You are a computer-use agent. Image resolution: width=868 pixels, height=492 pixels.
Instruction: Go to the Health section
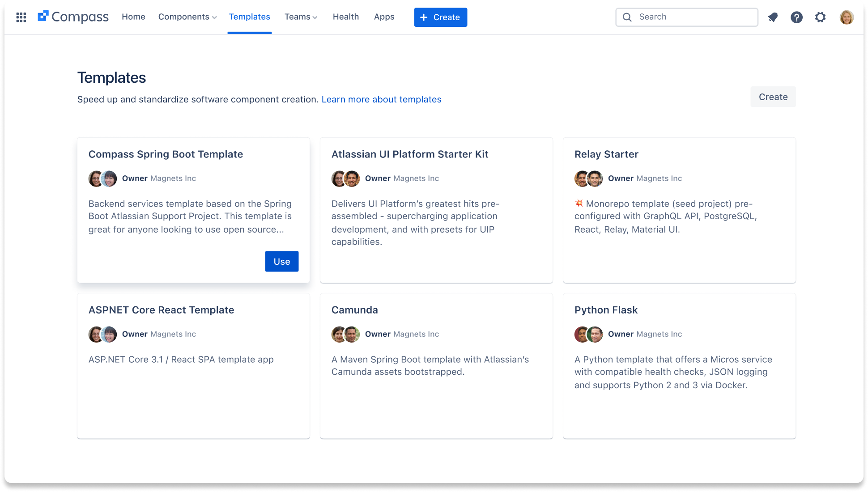pos(345,17)
